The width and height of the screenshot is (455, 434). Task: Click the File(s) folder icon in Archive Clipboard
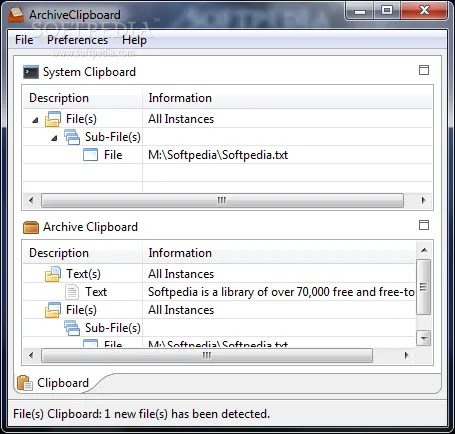pos(53,310)
